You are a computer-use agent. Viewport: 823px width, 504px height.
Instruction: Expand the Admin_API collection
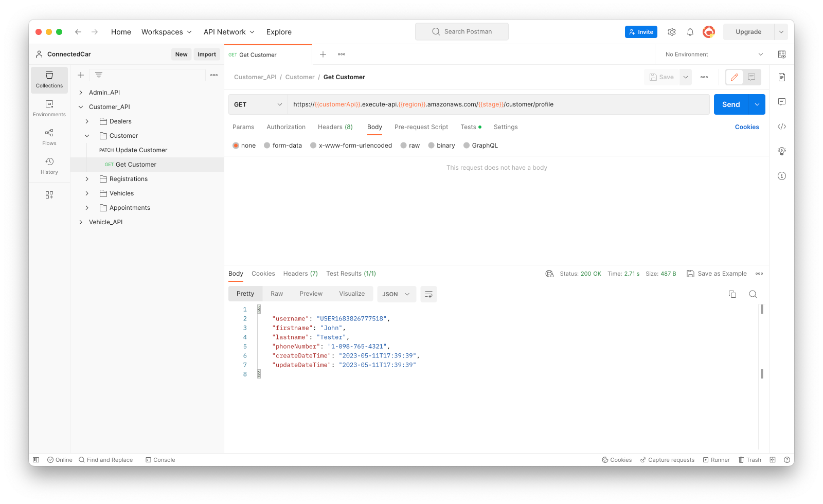point(81,93)
